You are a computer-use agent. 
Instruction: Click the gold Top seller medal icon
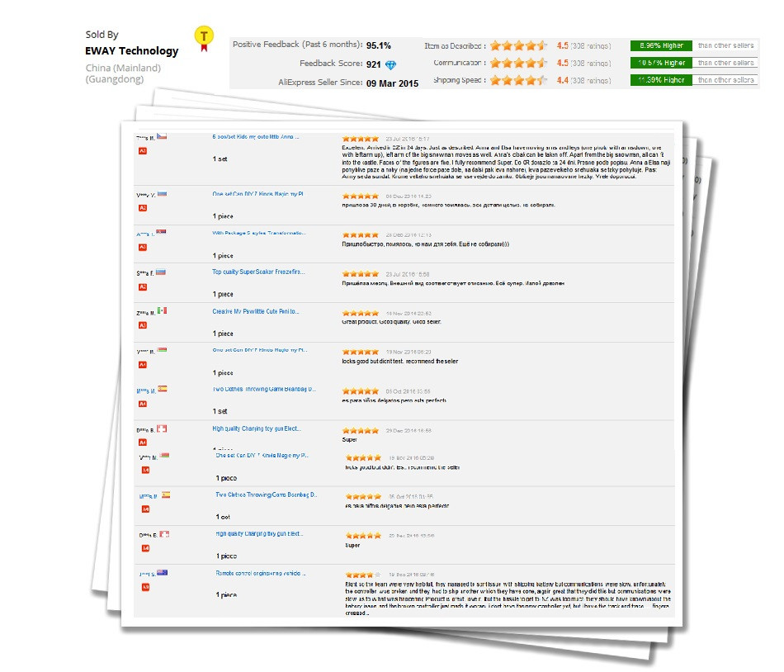coord(201,38)
